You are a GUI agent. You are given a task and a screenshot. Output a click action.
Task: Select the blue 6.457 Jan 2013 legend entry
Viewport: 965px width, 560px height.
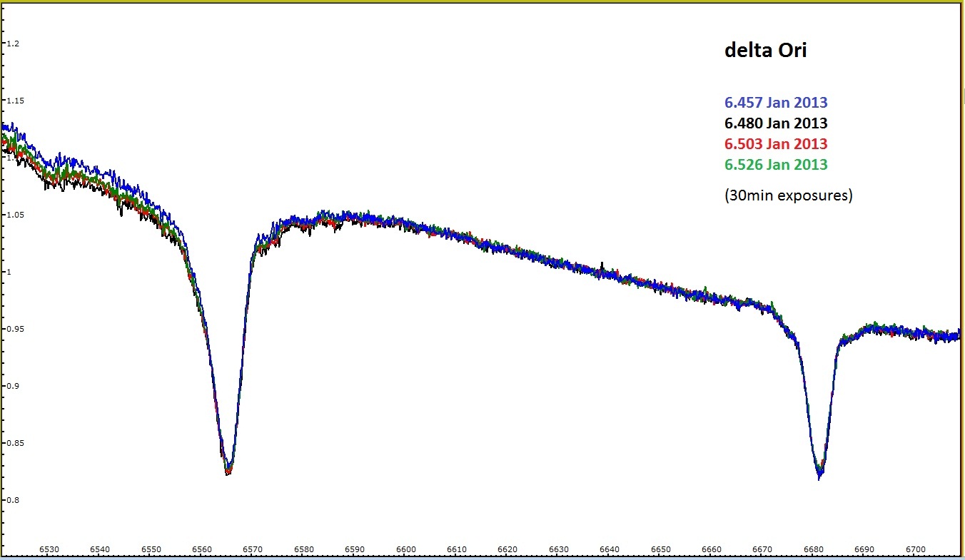775,103
